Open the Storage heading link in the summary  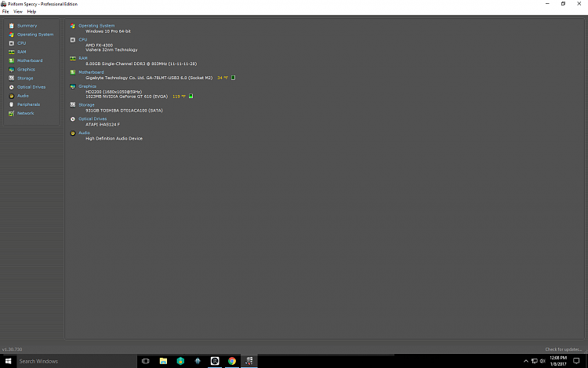point(86,105)
